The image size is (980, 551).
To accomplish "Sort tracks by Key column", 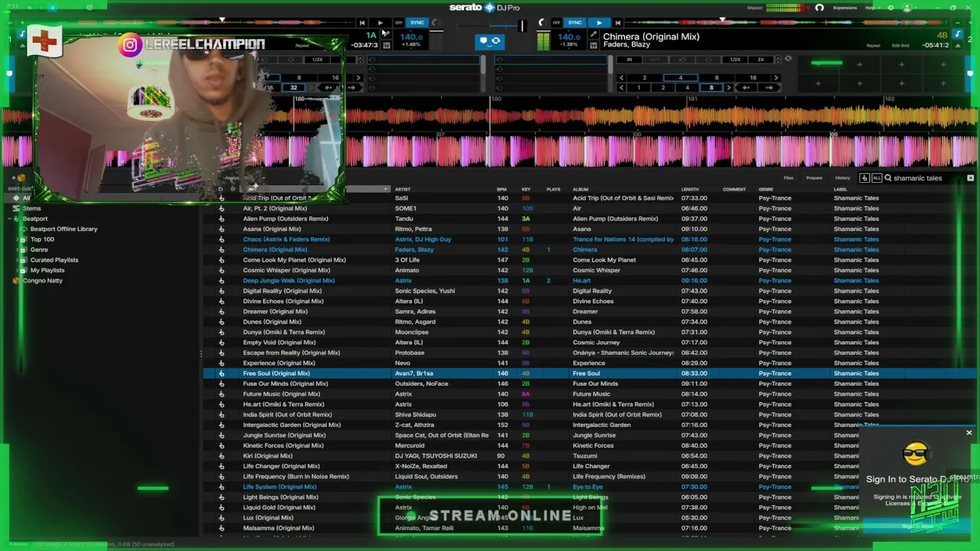I will tap(526, 189).
